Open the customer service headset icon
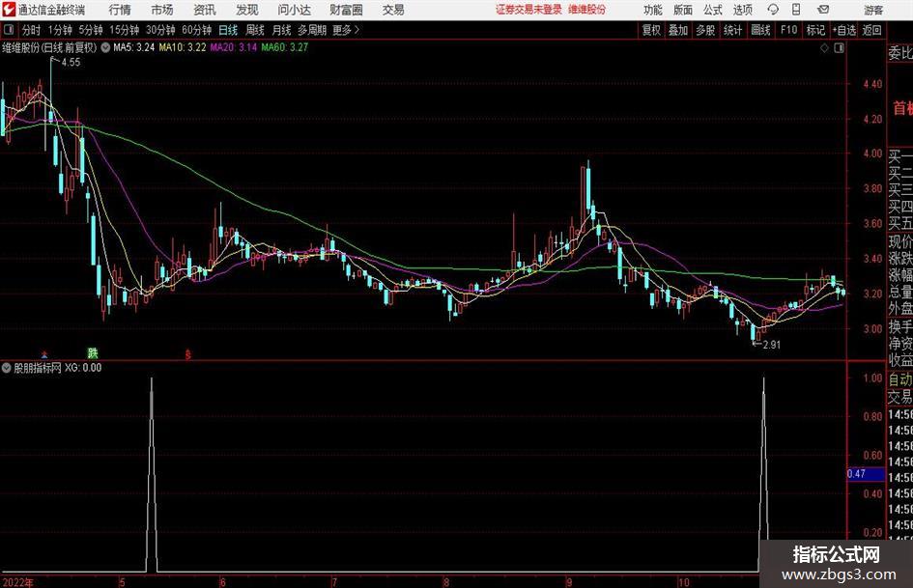Image resolution: width=913 pixels, height=588 pixels. pos(773,10)
